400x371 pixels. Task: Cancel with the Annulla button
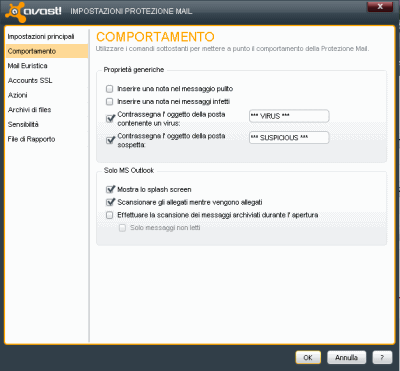tap(347, 357)
